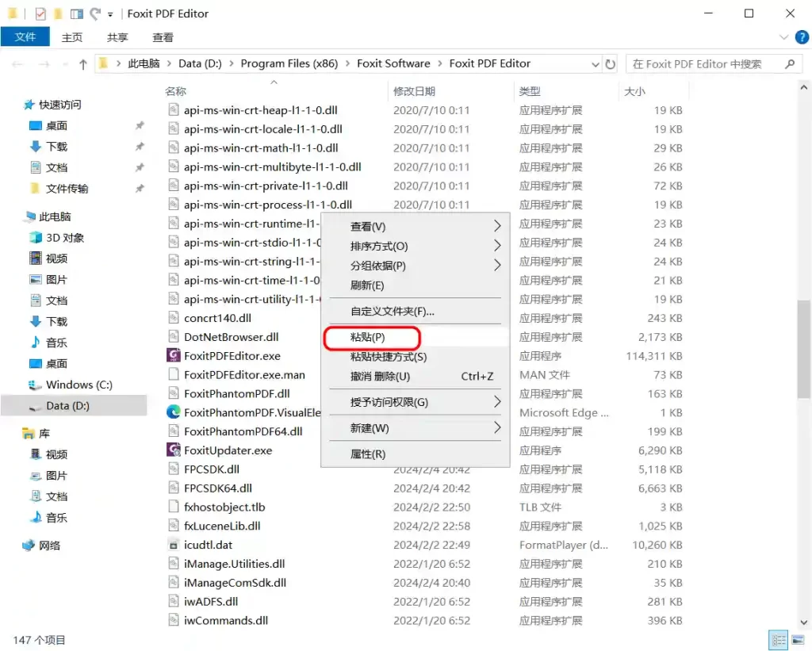Go up one folder level with the up arrow
Screen dimensions: 812x651
click(83, 64)
